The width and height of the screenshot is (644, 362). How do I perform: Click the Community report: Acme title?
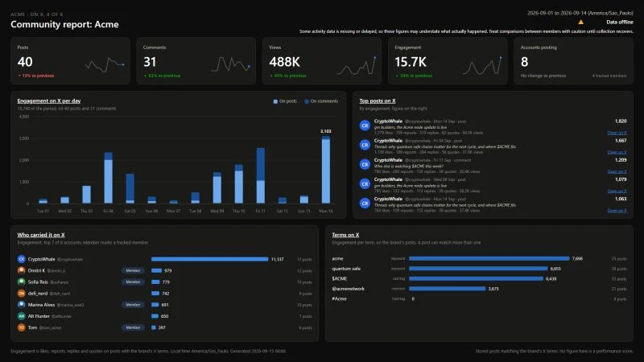click(x=64, y=25)
